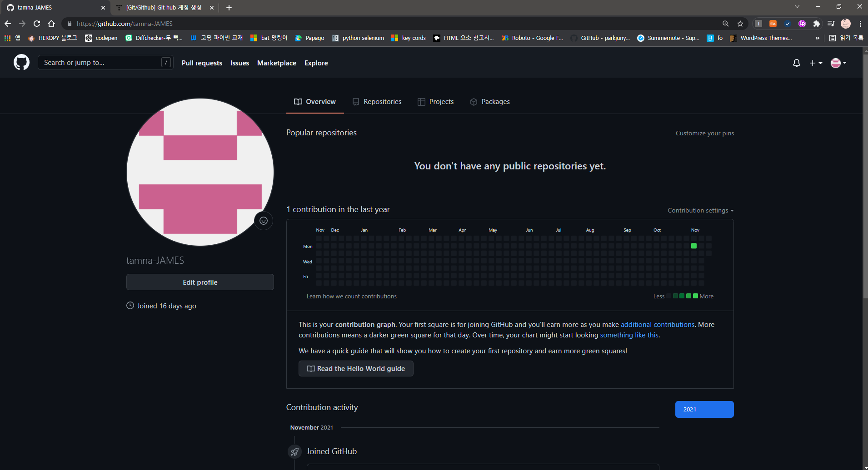Image resolution: width=868 pixels, height=470 pixels.
Task: Follow the additional contributions link
Action: 658,325
